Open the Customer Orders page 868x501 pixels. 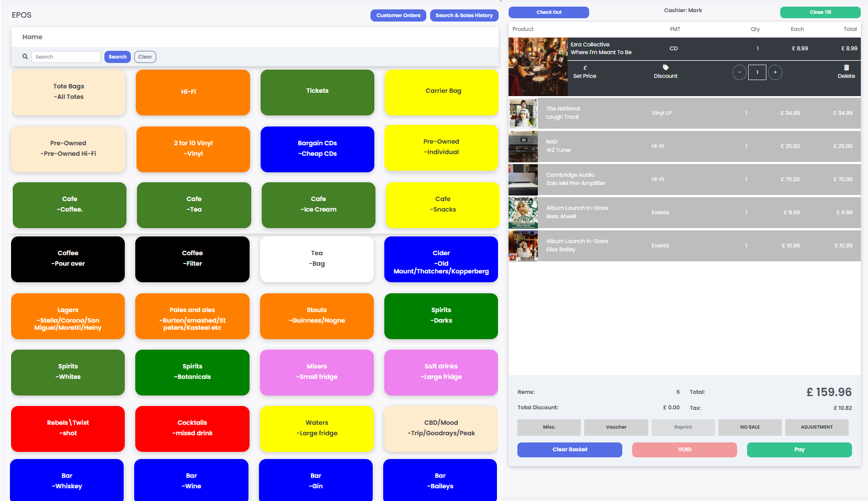pos(398,15)
